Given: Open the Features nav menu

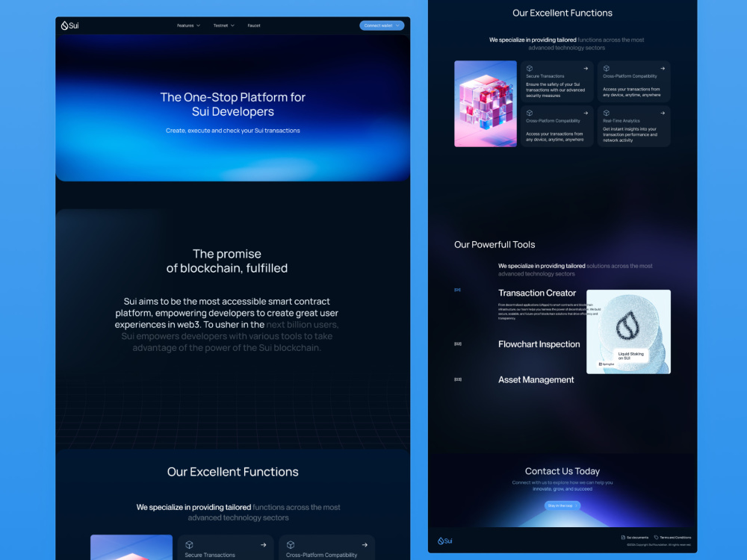Looking at the screenshot, I should click(x=189, y=25).
